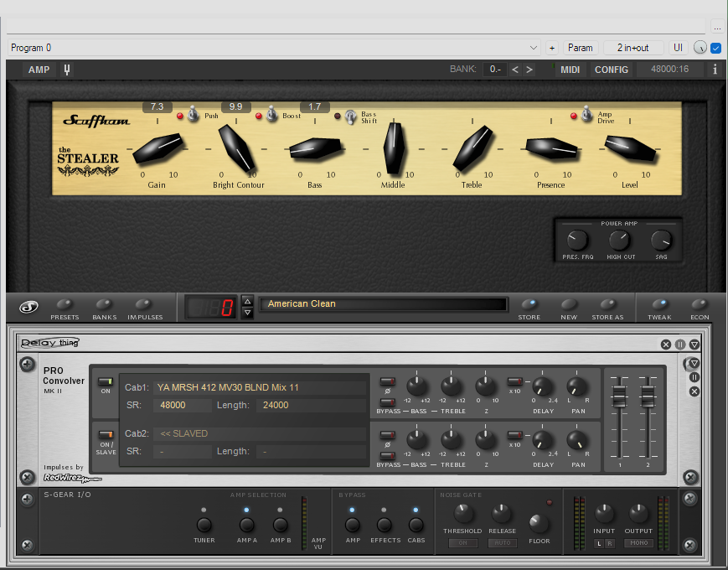Click the plus rack screw beside Pro Convolver
Viewport: 728px width, 570px height.
click(28, 364)
